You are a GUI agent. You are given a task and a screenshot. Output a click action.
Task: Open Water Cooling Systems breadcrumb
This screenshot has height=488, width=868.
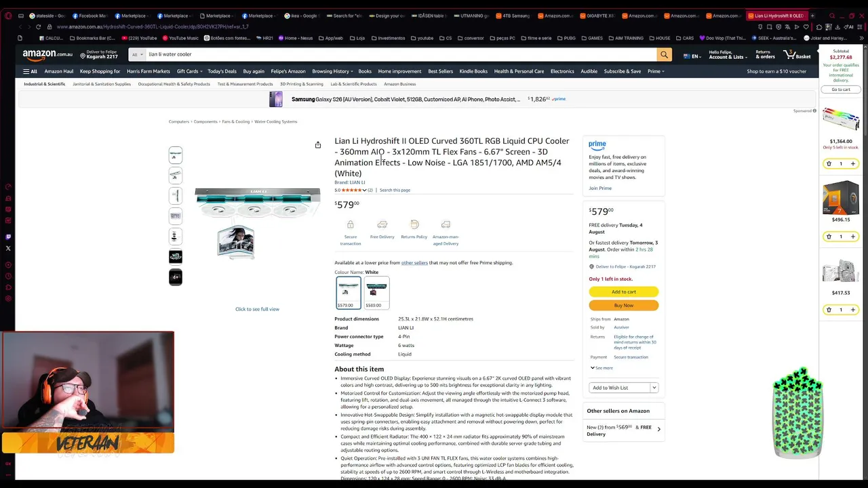(276, 122)
